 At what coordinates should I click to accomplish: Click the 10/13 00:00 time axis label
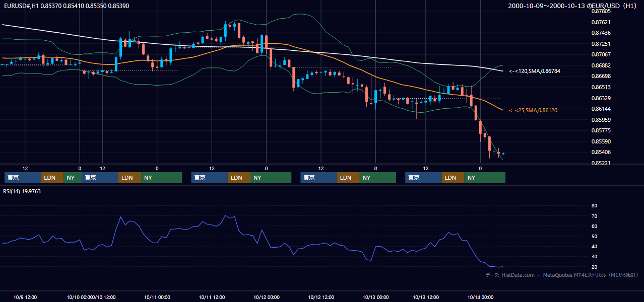pos(375,297)
